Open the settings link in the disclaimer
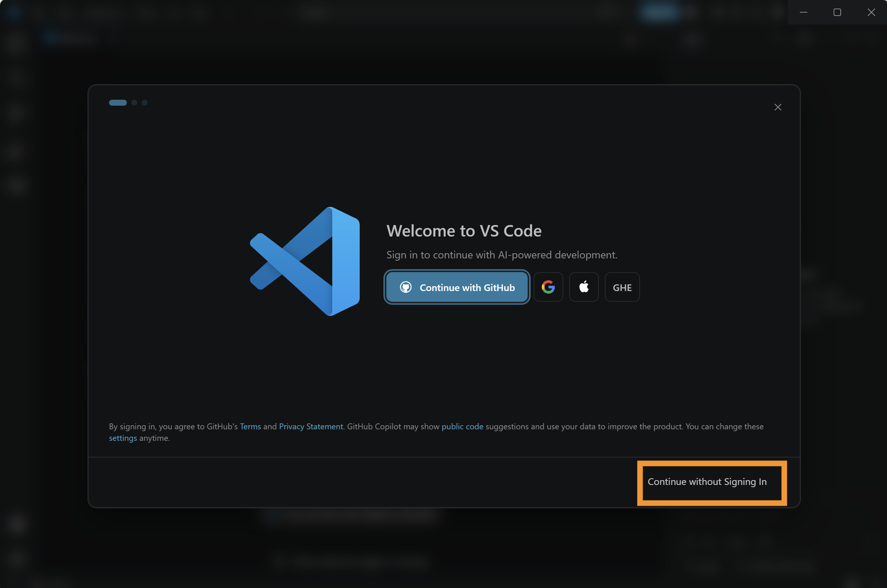887x588 pixels. (123, 438)
